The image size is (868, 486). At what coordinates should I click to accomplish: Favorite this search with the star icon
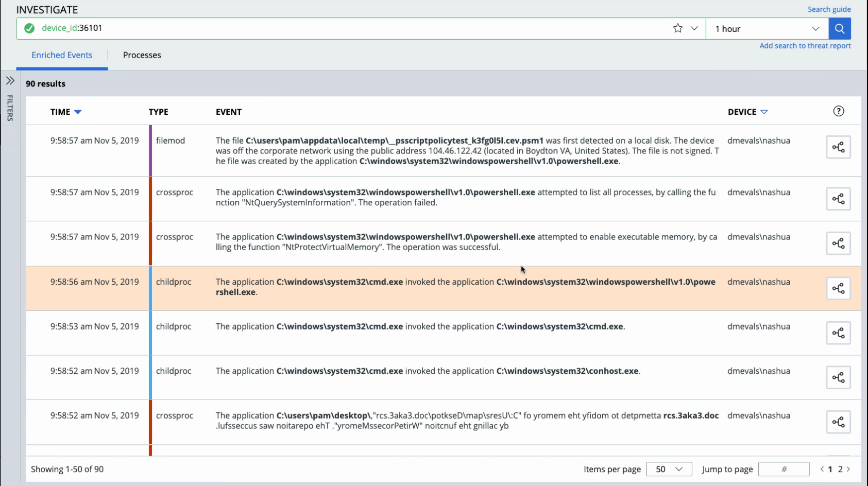click(678, 28)
